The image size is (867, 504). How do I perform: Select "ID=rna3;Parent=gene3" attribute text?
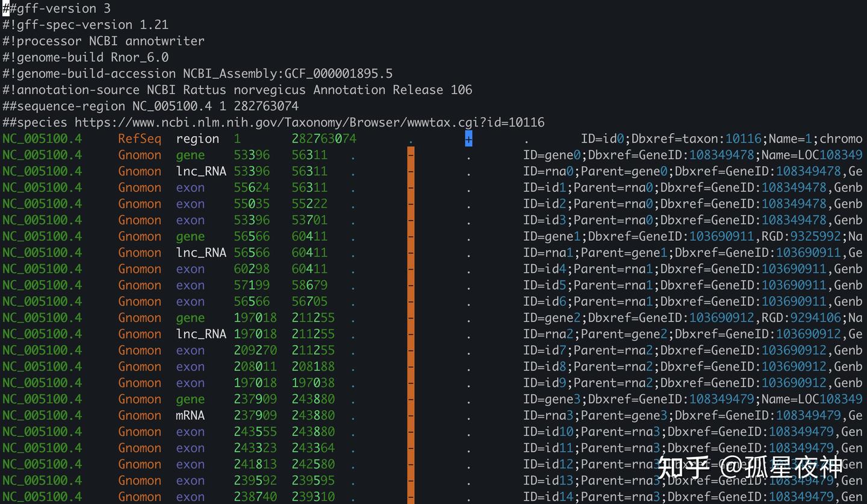[x=595, y=415]
